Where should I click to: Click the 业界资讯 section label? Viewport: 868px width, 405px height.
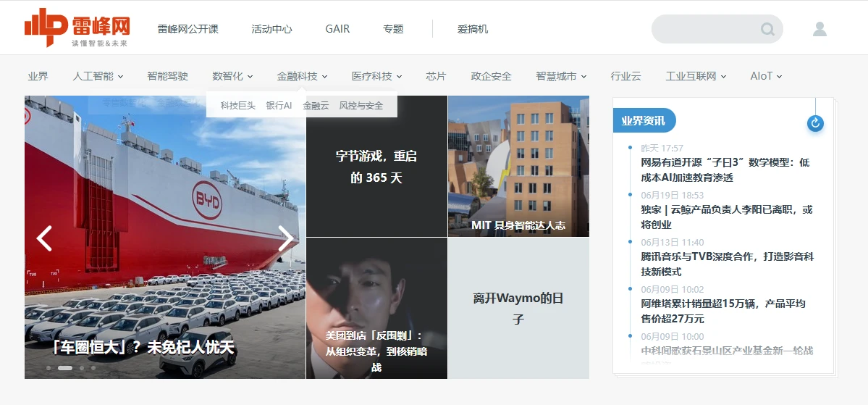[644, 120]
